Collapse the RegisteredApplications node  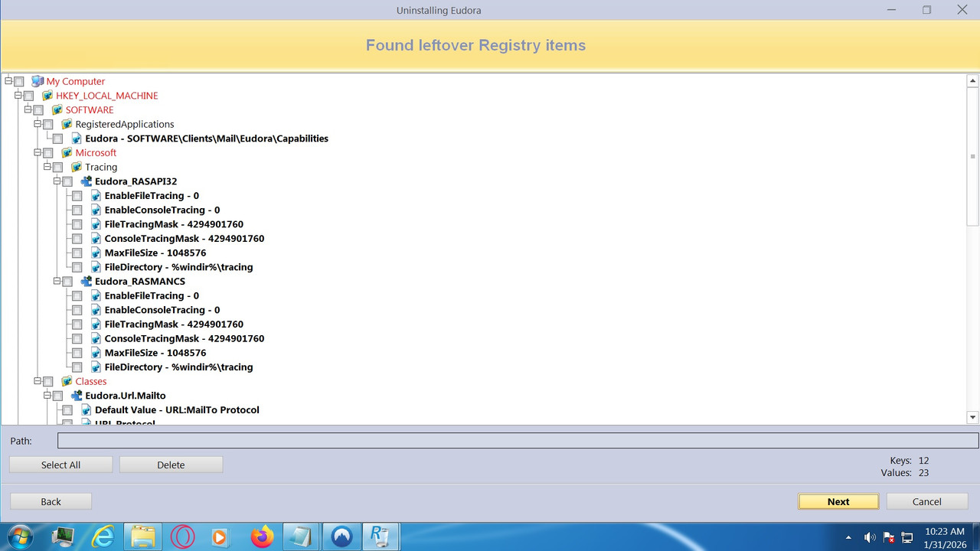tap(38, 123)
